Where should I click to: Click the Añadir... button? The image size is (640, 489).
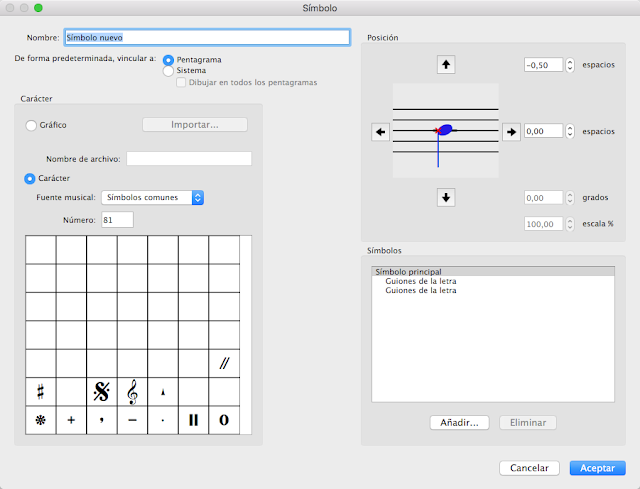(x=460, y=423)
